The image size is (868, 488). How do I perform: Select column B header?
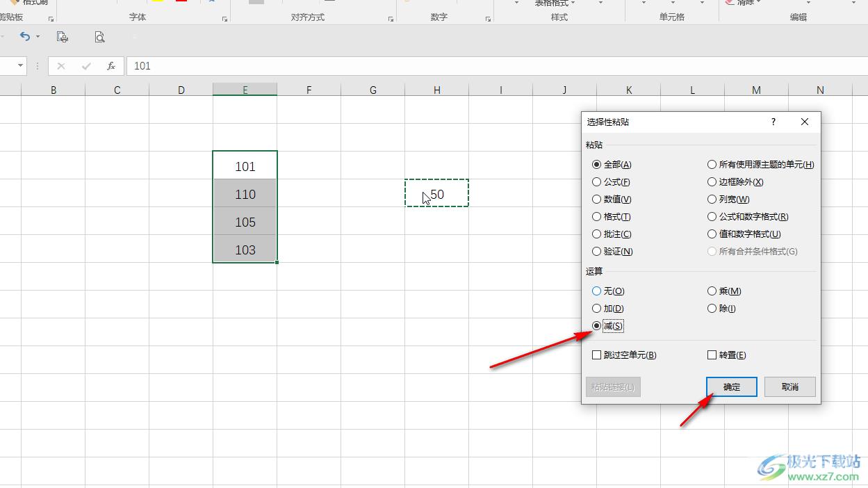(x=54, y=90)
